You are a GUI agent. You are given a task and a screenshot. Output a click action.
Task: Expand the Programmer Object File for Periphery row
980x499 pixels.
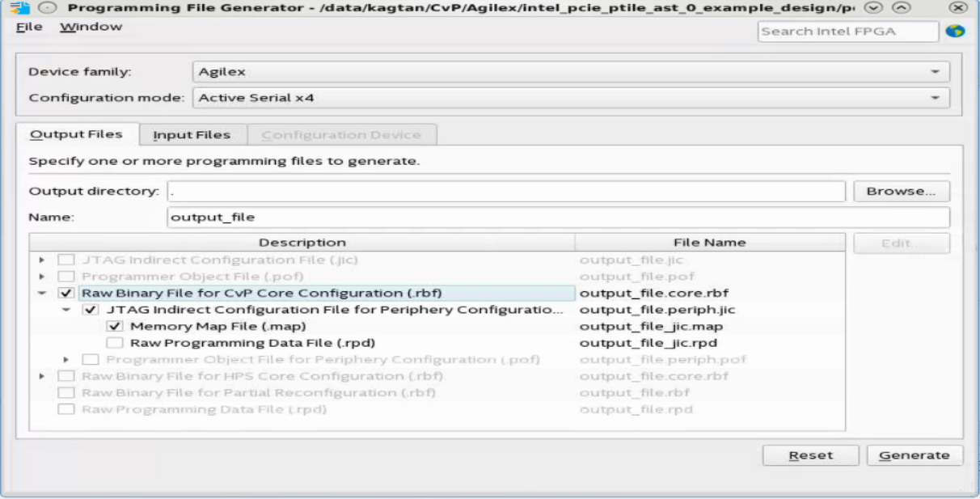pyautogui.click(x=67, y=359)
